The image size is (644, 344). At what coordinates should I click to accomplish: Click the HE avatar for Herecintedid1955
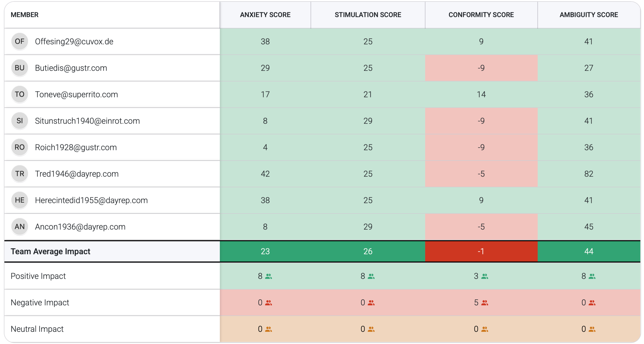[x=20, y=200]
